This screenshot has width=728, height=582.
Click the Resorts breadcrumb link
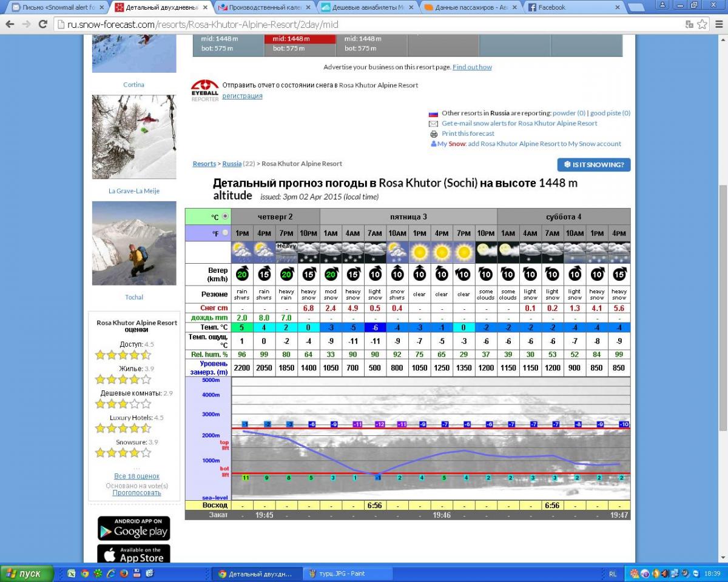[204, 164]
